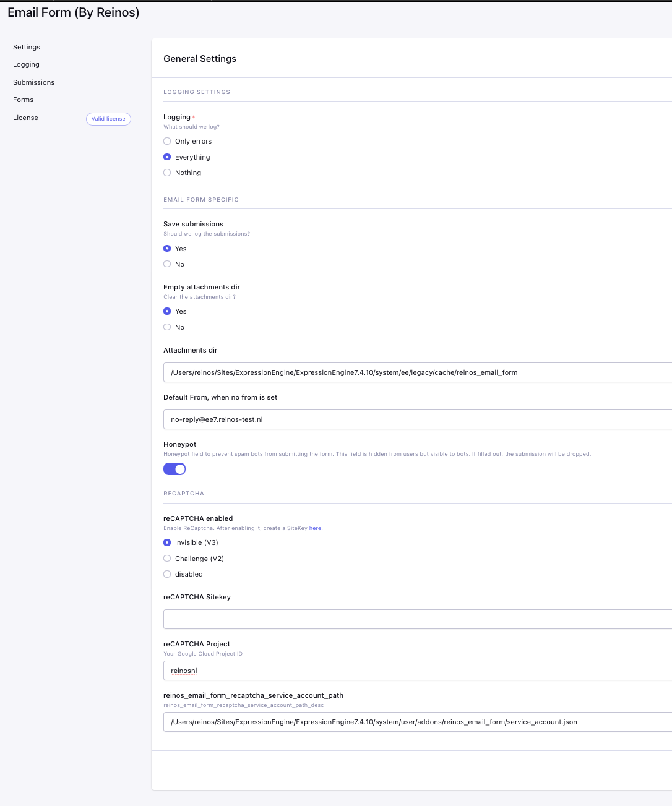
Task: Open the Logging sidebar item
Action: (x=26, y=64)
